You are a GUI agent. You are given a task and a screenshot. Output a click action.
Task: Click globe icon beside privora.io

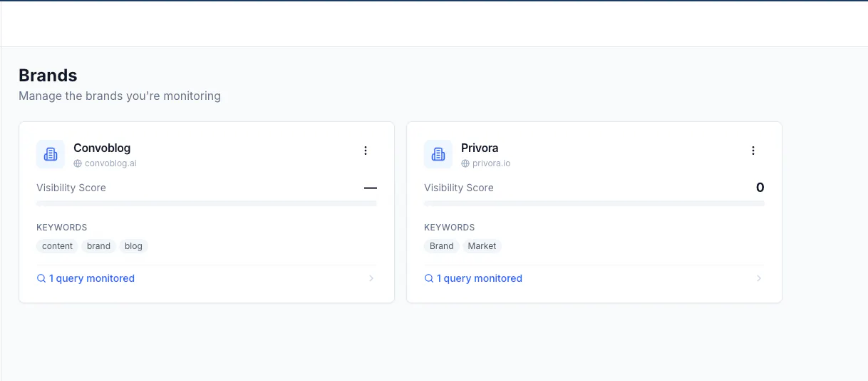[465, 163]
